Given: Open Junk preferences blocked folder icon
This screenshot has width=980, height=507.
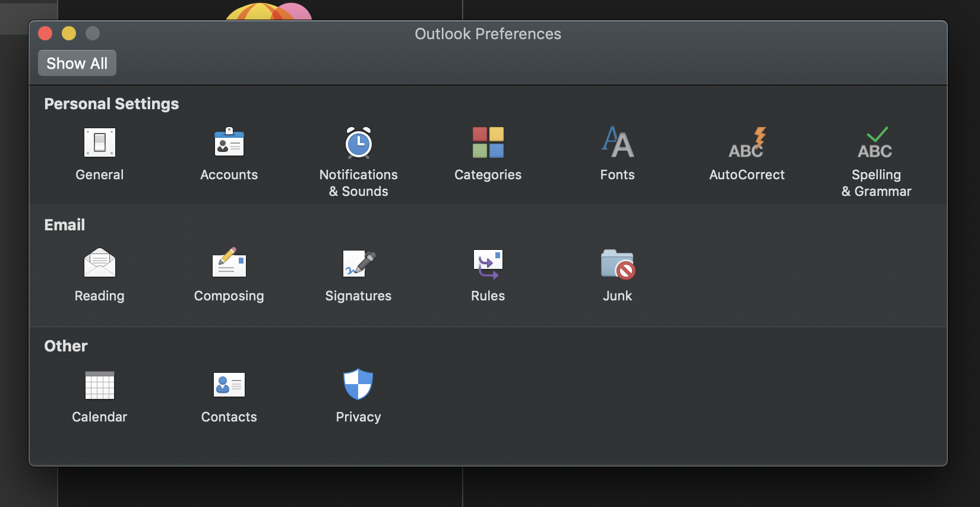Looking at the screenshot, I should [618, 264].
